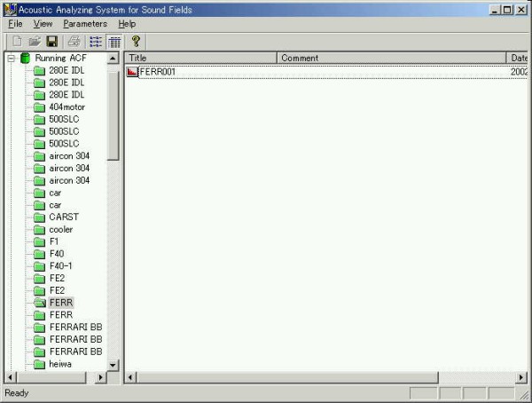The height and width of the screenshot is (403, 532).
Task: Select the FERR001 entry in list
Action: click(158, 72)
